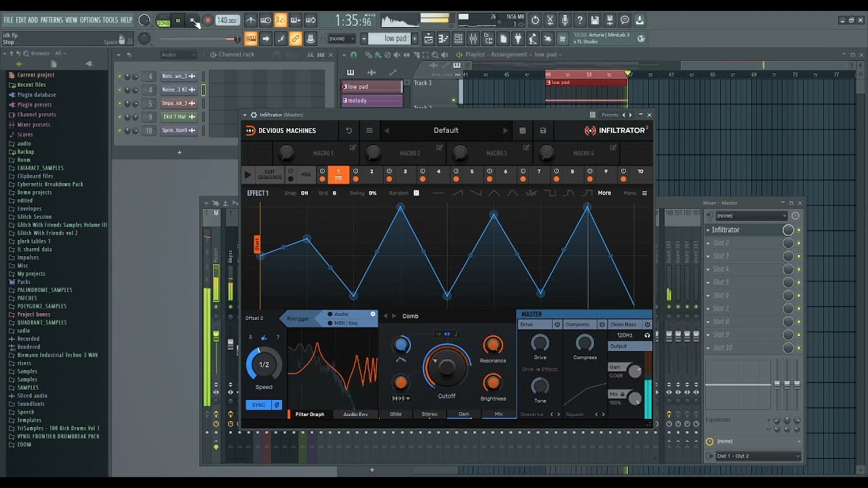Image resolution: width=868 pixels, height=488 pixels.
Task: Select the ramp up shape preset
Action: [x=458, y=193]
